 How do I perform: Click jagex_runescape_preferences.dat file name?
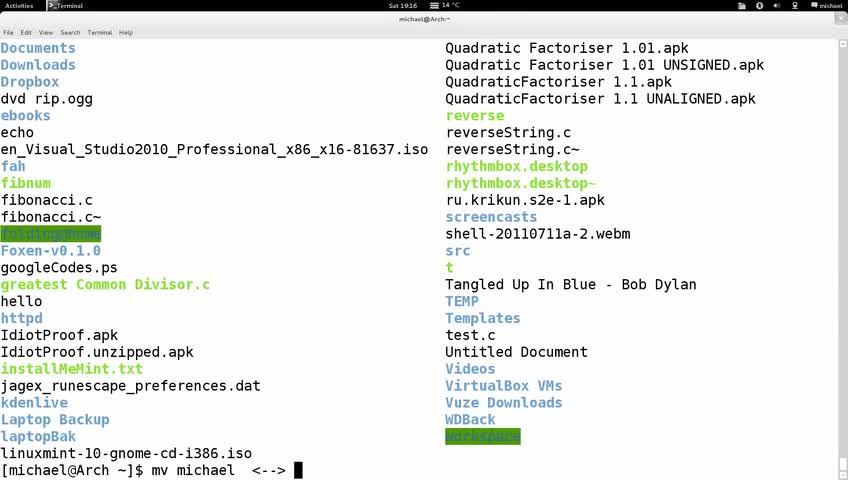pyautogui.click(x=130, y=386)
